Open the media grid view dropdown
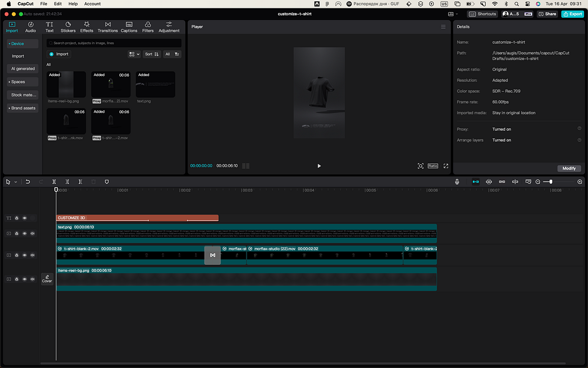This screenshot has width=588, height=368. click(134, 54)
